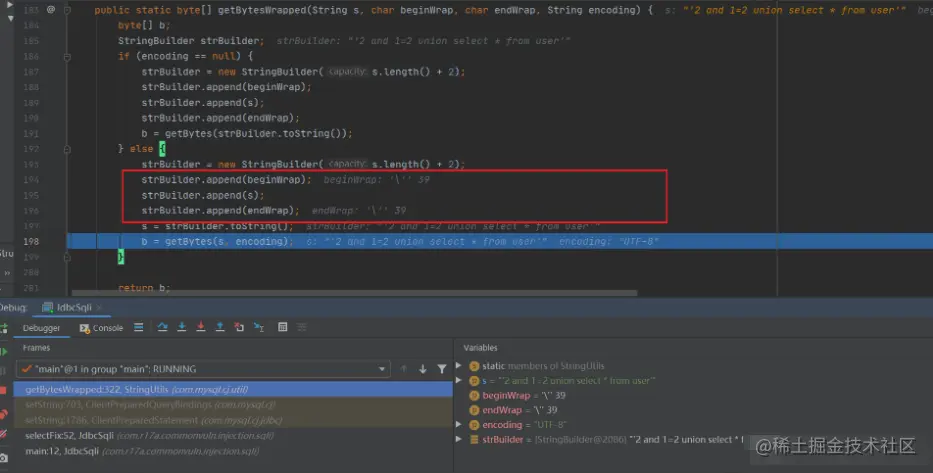933x473 pixels.
Task: Select frame selectFix:52, JdbcSqli
Action: pos(234,436)
